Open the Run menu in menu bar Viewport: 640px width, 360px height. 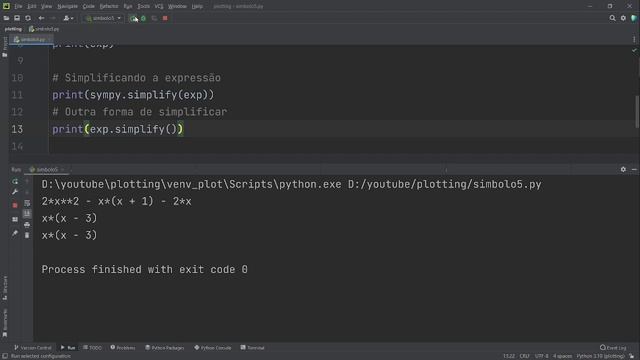pos(128,6)
